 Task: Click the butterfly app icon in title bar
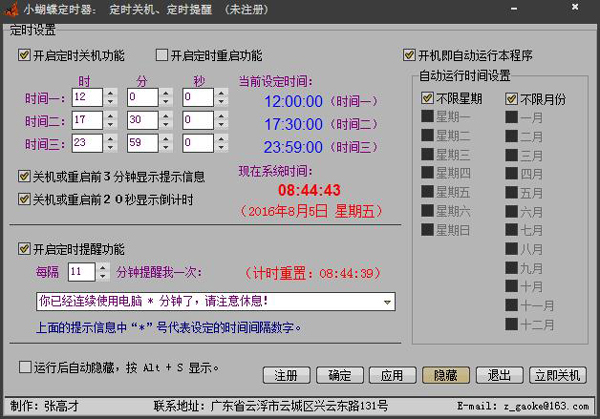(x=11, y=9)
